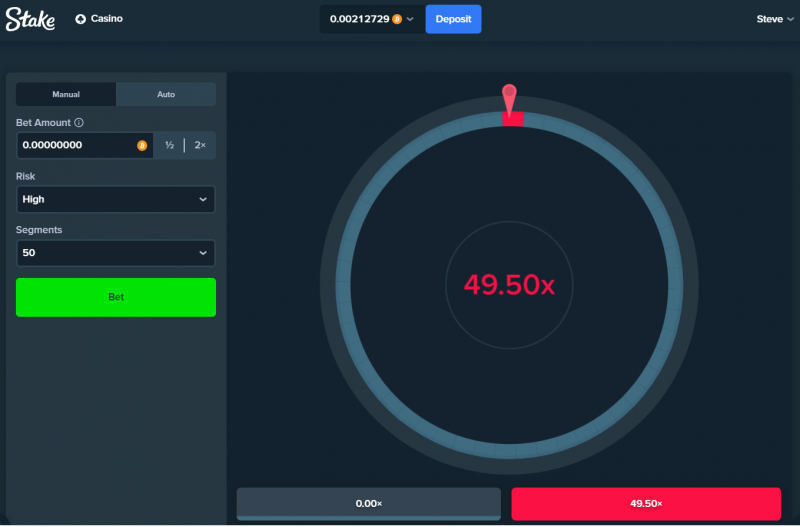Click the Risk label
The image size is (800, 527).
pyautogui.click(x=26, y=176)
